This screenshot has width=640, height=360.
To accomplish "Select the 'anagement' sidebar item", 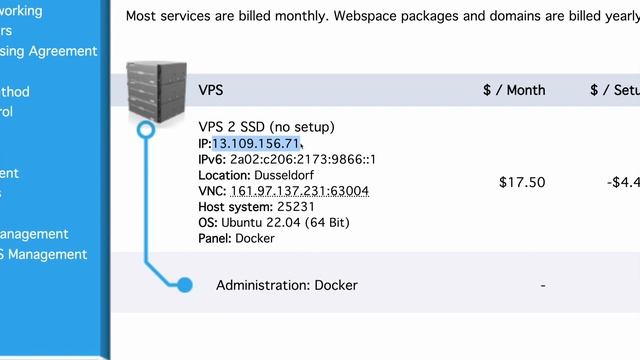I will (x=34, y=234).
